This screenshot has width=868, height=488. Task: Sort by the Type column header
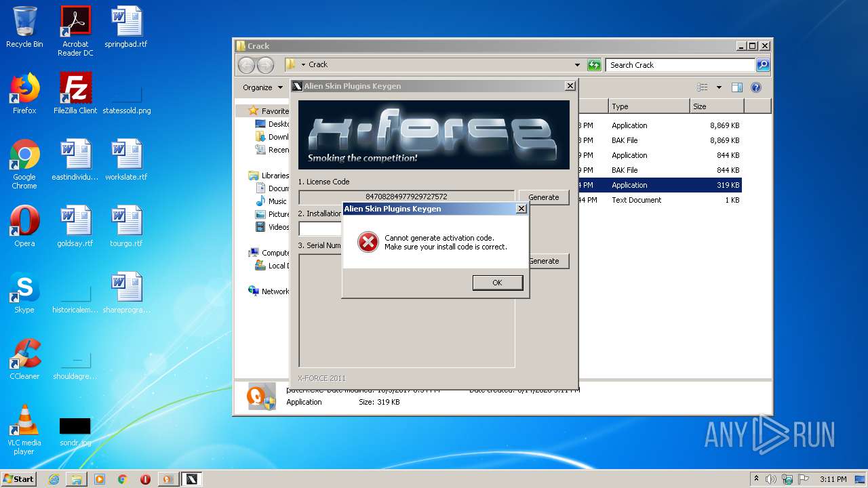click(x=649, y=106)
